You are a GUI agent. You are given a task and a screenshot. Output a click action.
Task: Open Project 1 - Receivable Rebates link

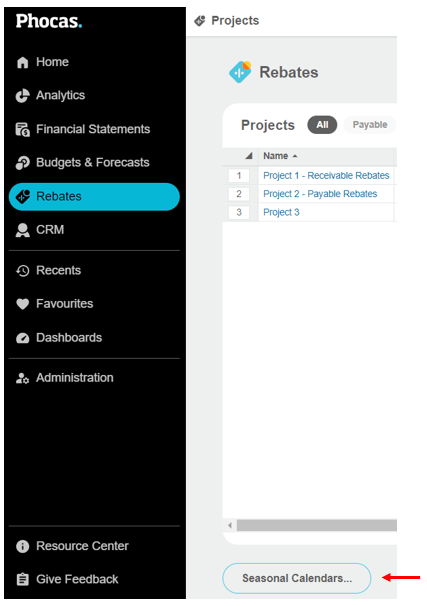[x=326, y=175]
